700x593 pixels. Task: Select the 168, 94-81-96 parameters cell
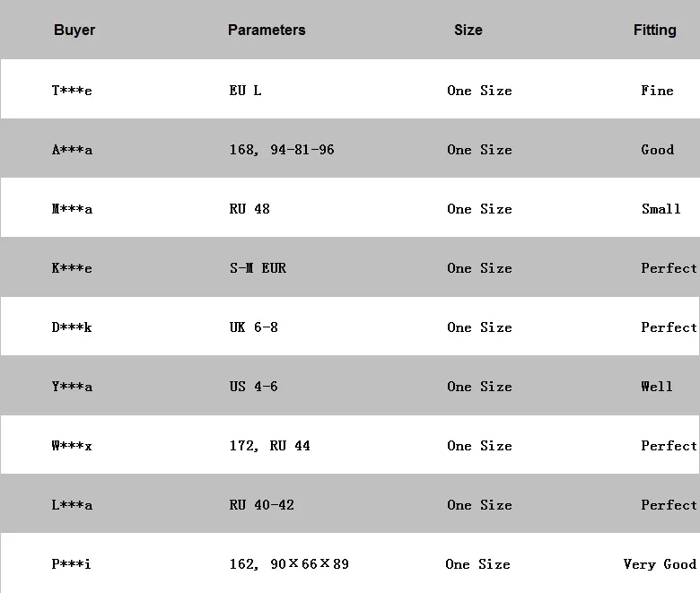pos(282,150)
